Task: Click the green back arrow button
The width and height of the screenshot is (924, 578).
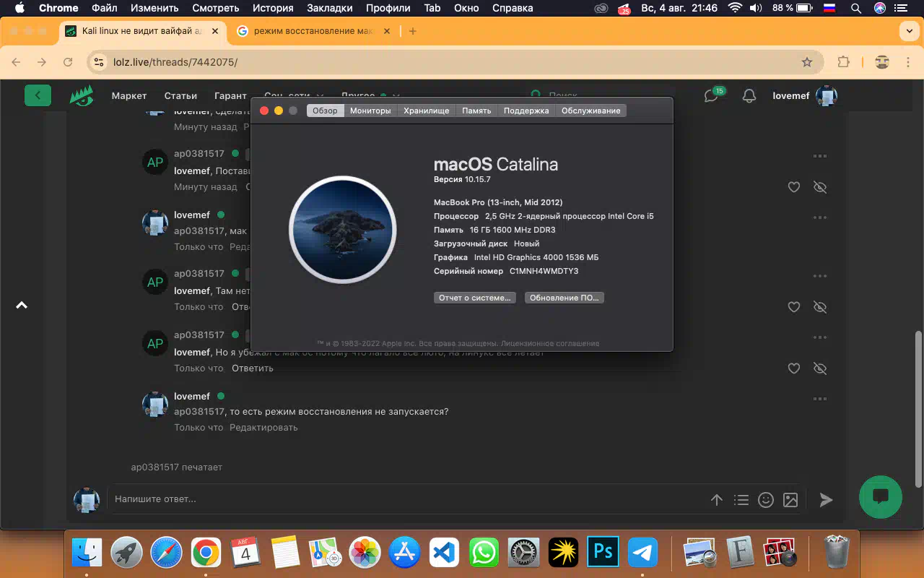Action: pyautogui.click(x=38, y=95)
